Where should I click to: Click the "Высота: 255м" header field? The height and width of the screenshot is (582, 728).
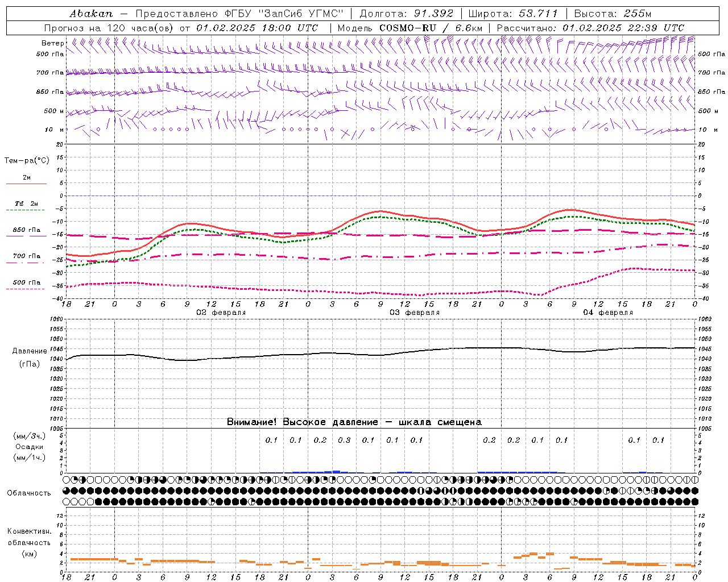pyautogui.click(x=612, y=13)
